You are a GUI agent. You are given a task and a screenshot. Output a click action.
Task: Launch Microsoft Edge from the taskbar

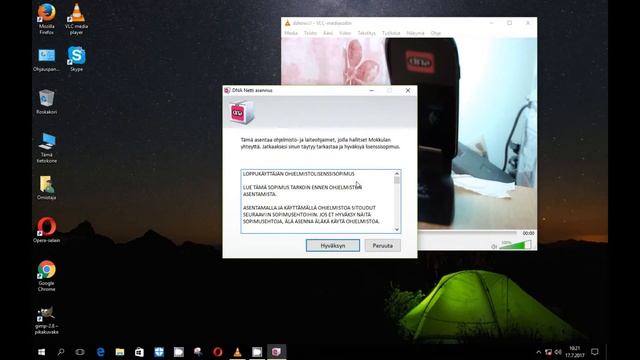click(100, 352)
